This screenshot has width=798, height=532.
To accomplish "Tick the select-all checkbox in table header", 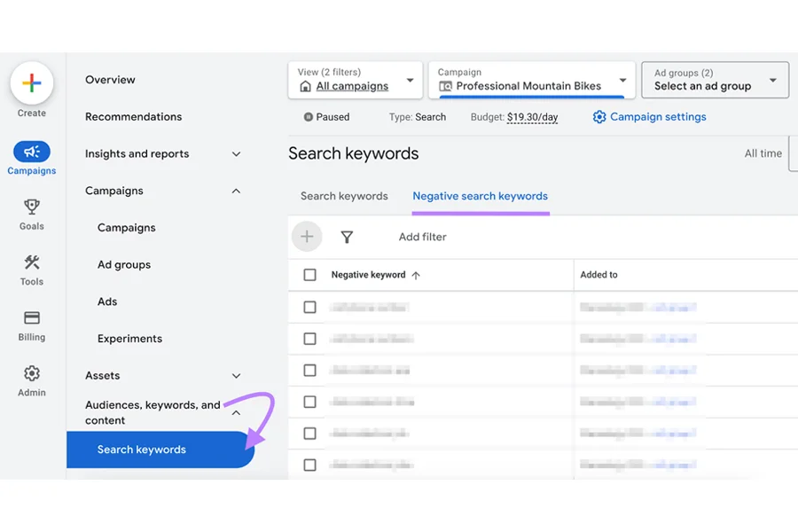I will [x=309, y=275].
